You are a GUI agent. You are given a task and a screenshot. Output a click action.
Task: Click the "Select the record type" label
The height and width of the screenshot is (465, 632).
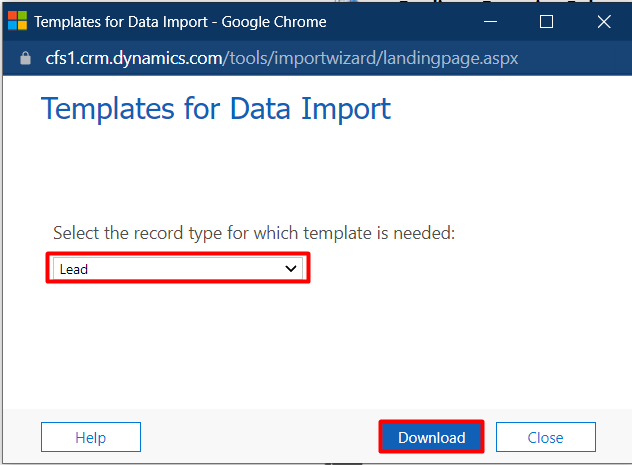254,233
